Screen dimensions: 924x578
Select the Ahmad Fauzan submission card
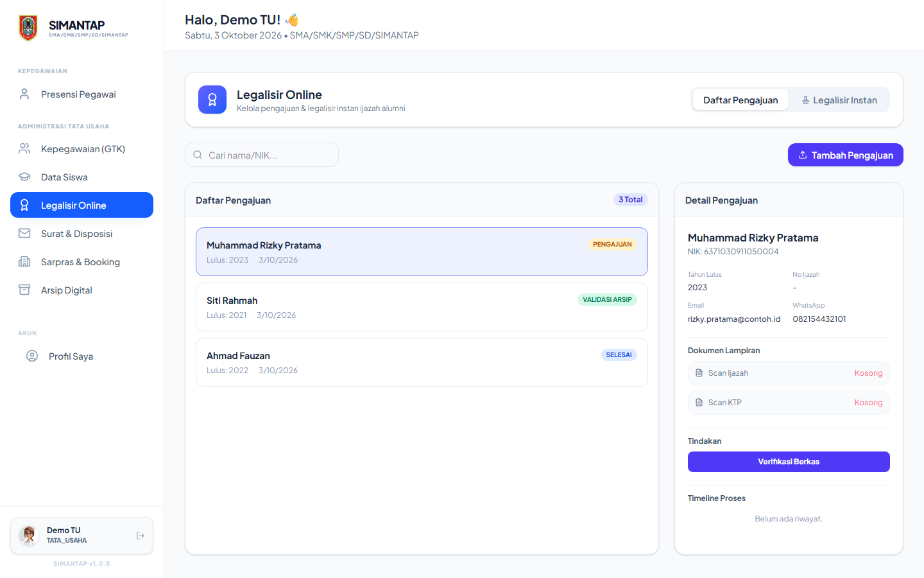click(x=422, y=362)
